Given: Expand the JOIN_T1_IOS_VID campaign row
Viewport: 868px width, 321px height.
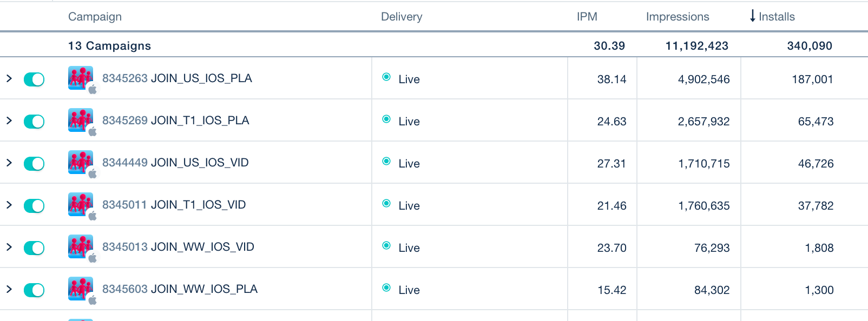Looking at the screenshot, I should (9, 205).
